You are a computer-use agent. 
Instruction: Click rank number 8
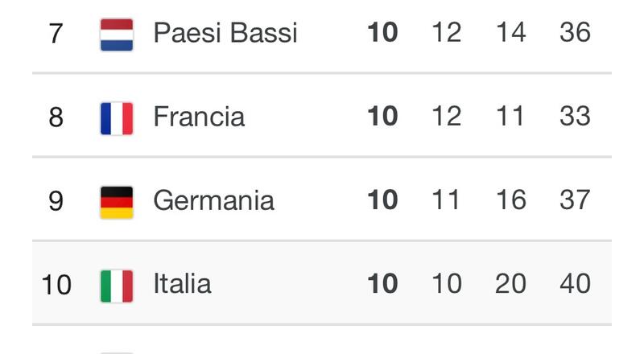pyautogui.click(x=56, y=117)
